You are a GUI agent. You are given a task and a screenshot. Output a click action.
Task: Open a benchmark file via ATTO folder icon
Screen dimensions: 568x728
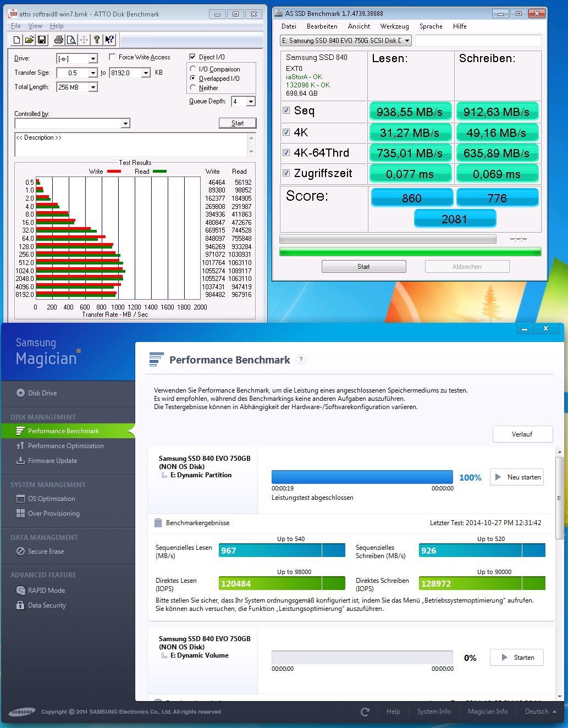click(x=29, y=40)
